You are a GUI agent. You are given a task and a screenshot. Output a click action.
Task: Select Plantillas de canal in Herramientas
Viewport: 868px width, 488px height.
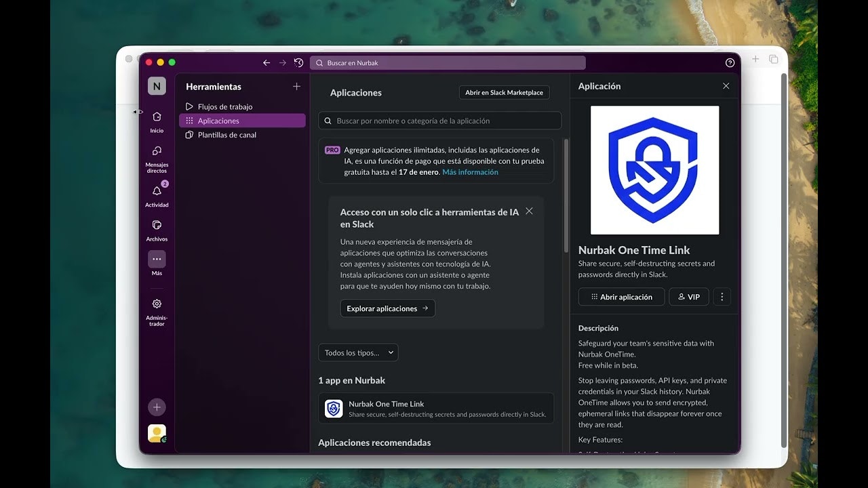point(226,135)
